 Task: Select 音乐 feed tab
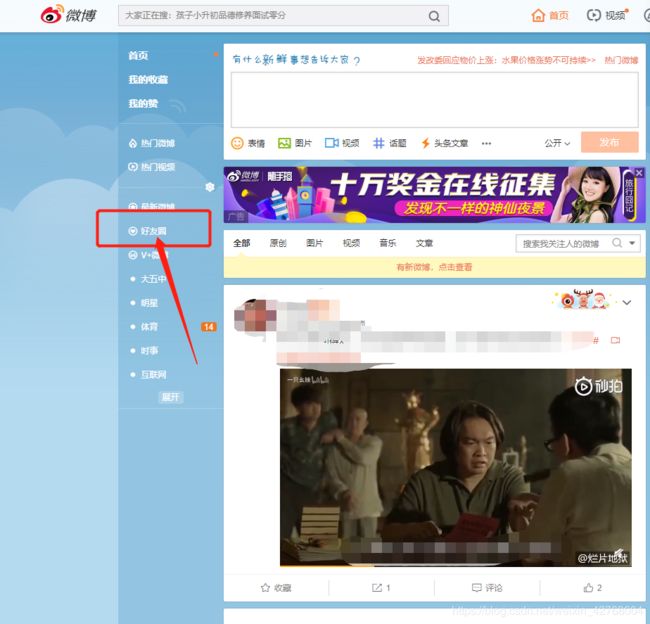click(x=388, y=243)
